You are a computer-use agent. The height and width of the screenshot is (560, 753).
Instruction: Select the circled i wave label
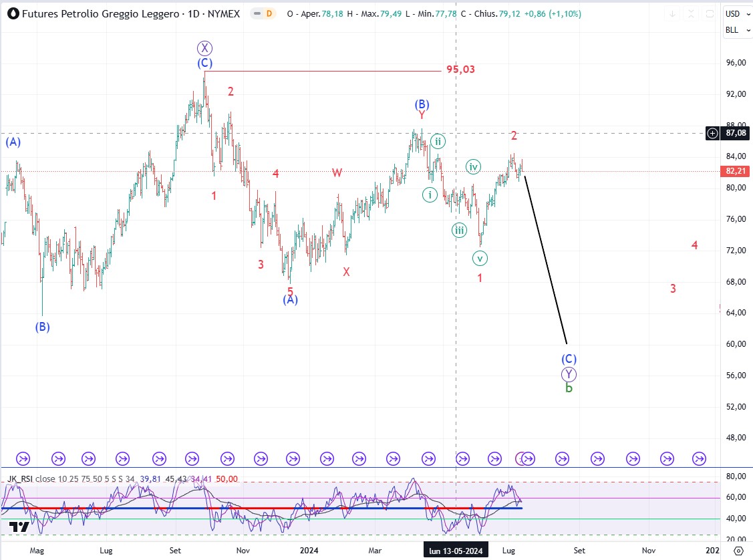click(430, 195)
